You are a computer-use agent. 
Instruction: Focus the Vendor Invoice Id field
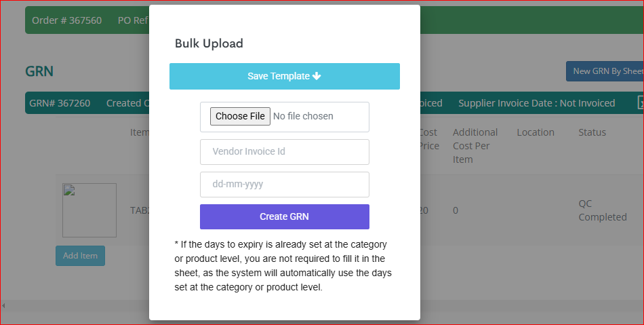(285, 151)
